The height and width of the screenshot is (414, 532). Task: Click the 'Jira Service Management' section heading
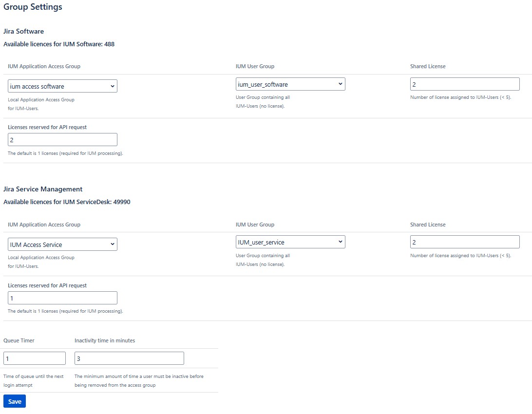(43, 189)
